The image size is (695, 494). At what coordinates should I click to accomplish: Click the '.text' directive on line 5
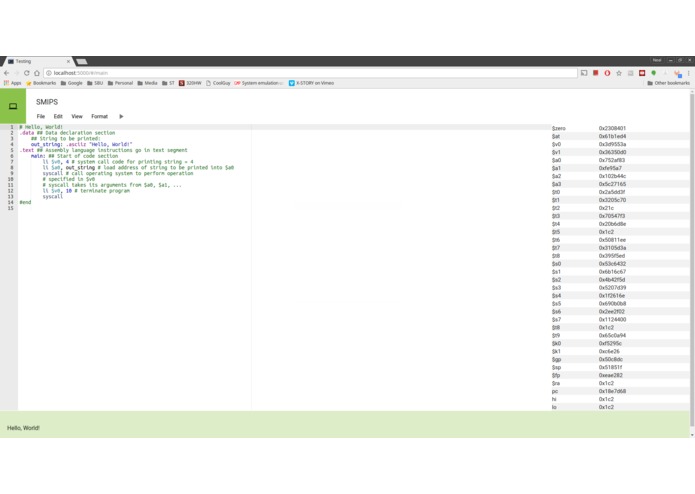(x=27, y=150)
